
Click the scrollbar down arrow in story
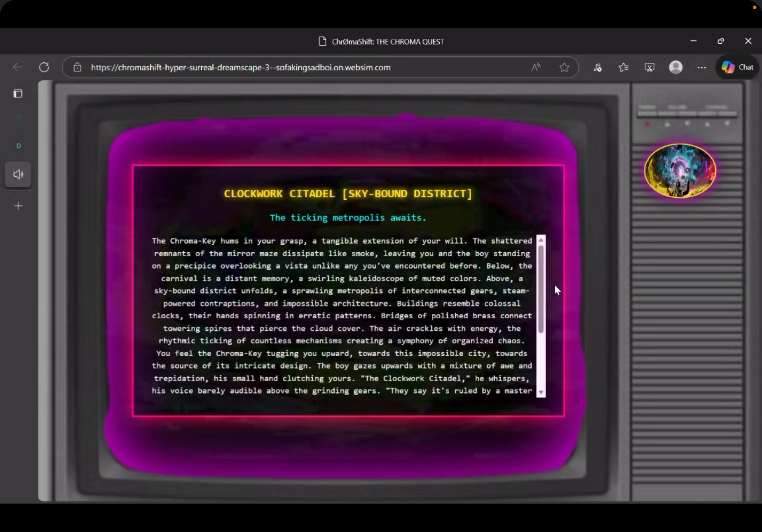point(541,392)
